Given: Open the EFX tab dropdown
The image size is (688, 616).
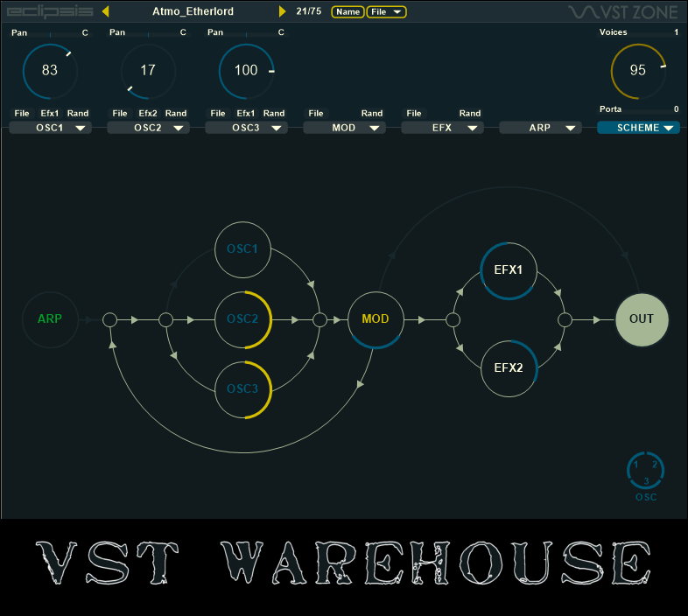Looking at the screenshot, I should (x=442, y=128).
